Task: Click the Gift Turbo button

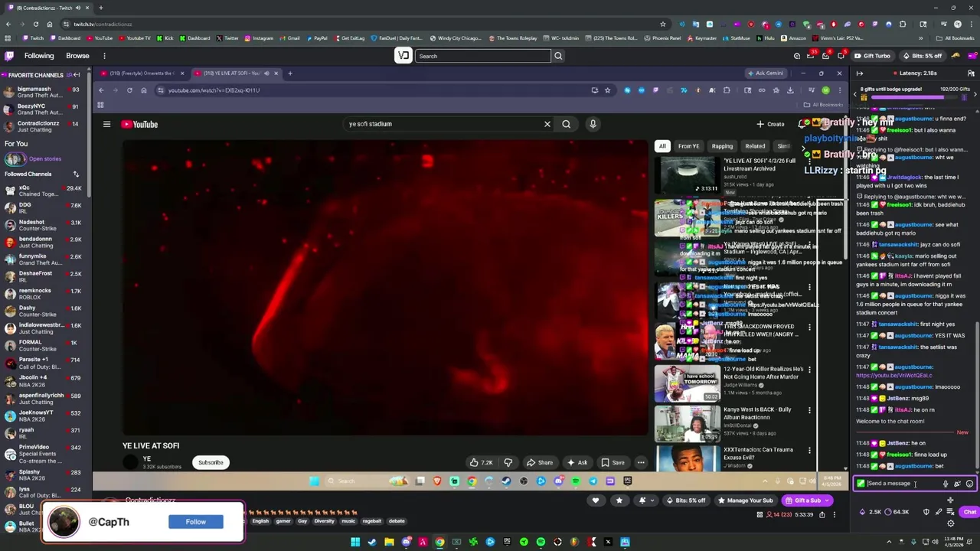Action: (x=872, y=56)
